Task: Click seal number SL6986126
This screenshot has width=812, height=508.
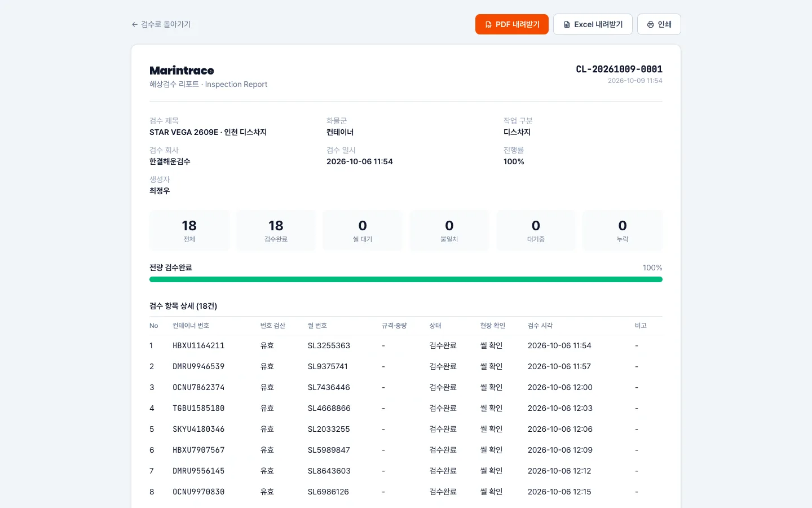Action: pyautogui.click(x=328, y=492)
